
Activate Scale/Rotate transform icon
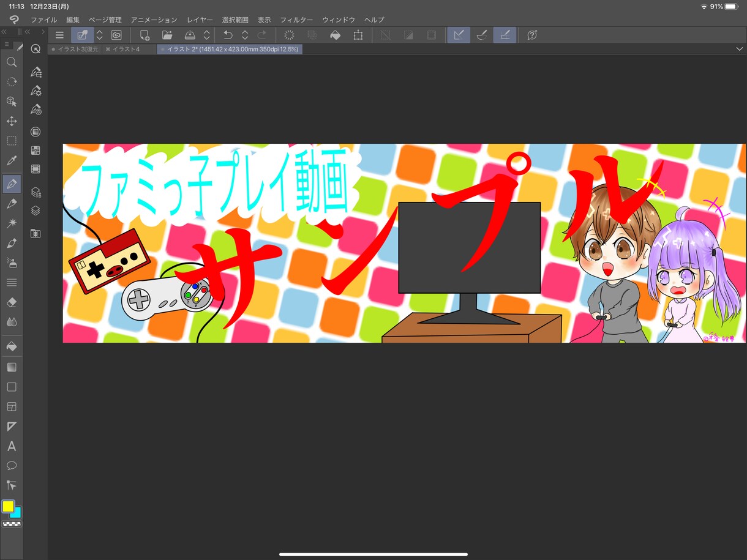(358, 35)
